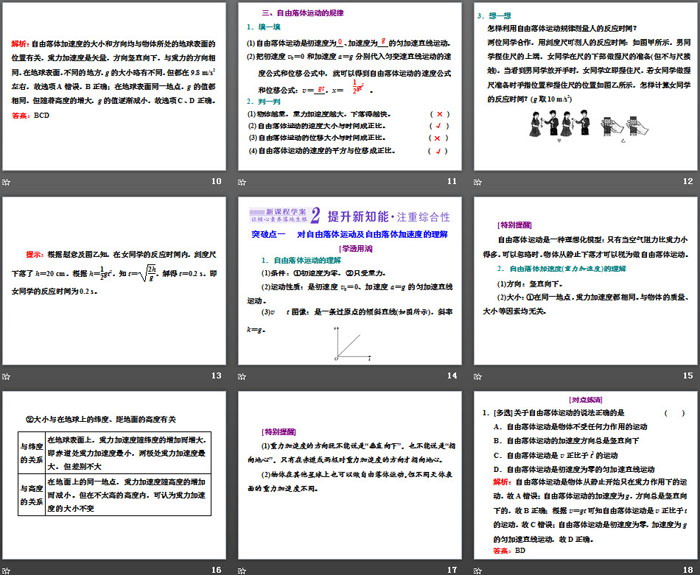Click the transition star icon under slide 10

[7, 181]
